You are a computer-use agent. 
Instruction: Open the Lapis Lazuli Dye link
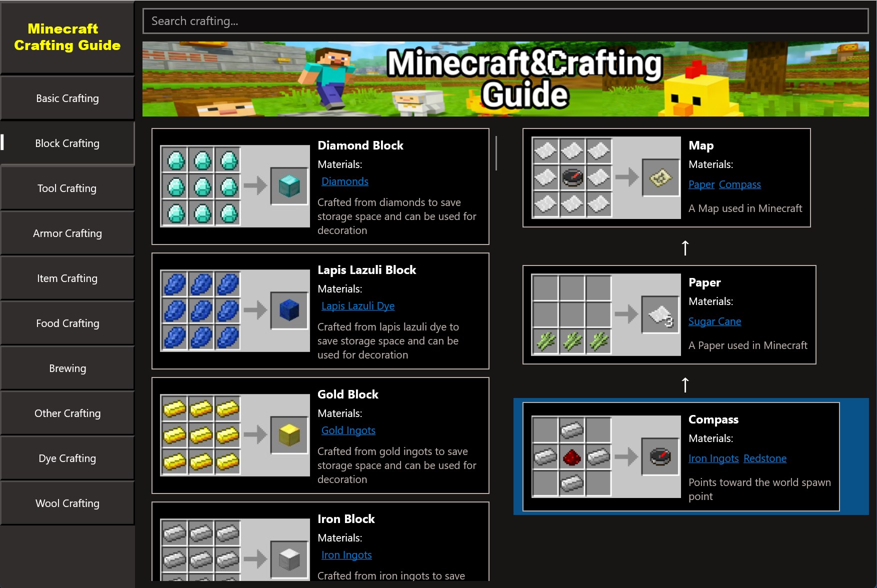(x=358, y=306)
